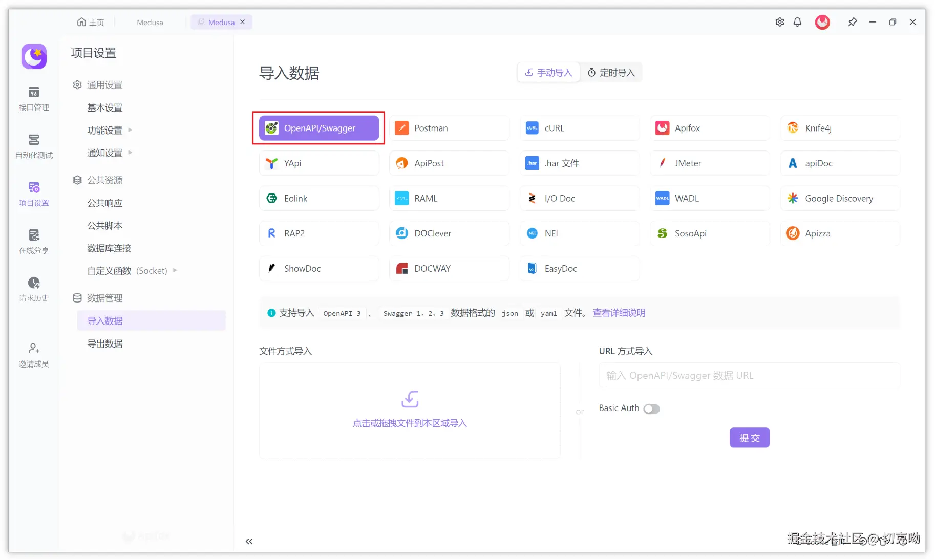Viewport: 935px width, 560px height.
Task: Collapse the sidebar with double-chevron icon
Action: coord(249,541)
